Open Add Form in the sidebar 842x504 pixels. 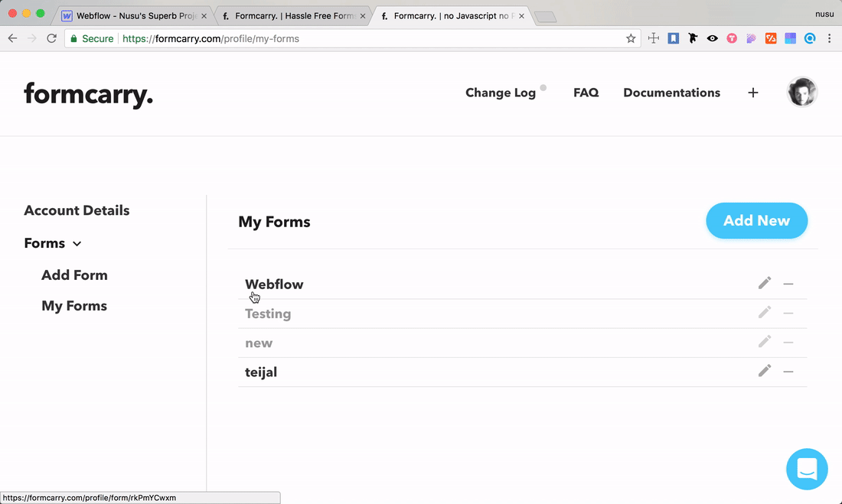pos(75,275)
